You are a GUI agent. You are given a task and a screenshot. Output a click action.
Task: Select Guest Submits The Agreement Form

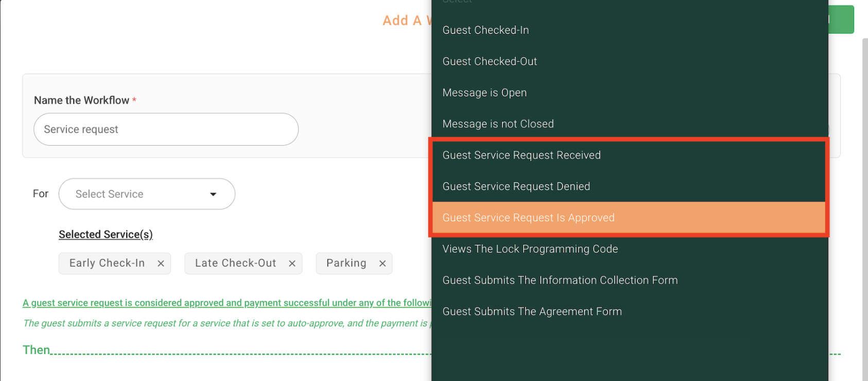click(630, 311)
